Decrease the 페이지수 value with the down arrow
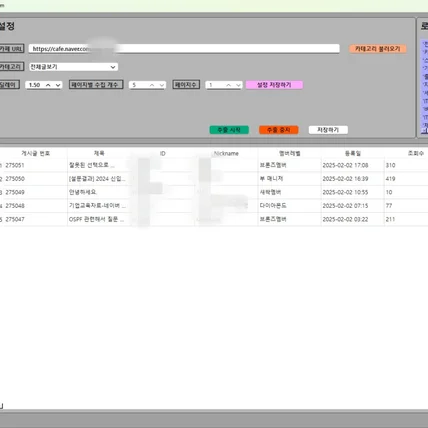The height and width of the screenshot is (428, 428). point(238,85)
